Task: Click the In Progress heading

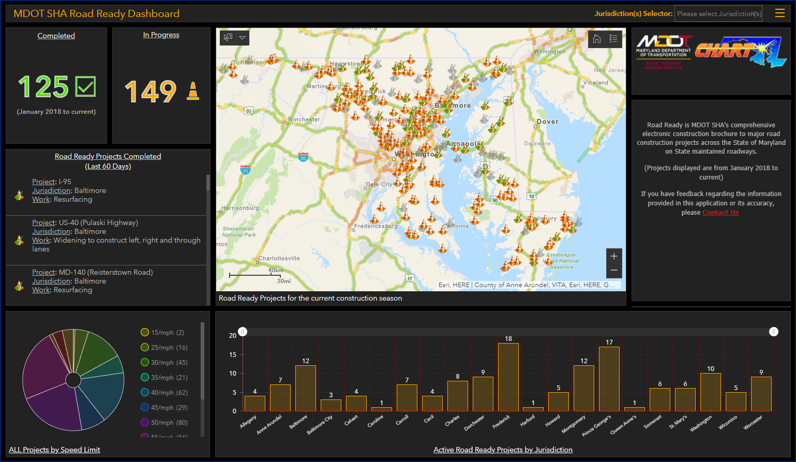Action: click(x=161, y=35)
